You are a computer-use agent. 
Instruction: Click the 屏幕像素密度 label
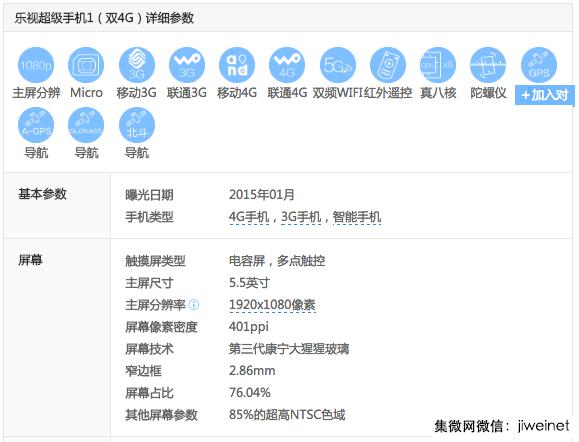161,327
